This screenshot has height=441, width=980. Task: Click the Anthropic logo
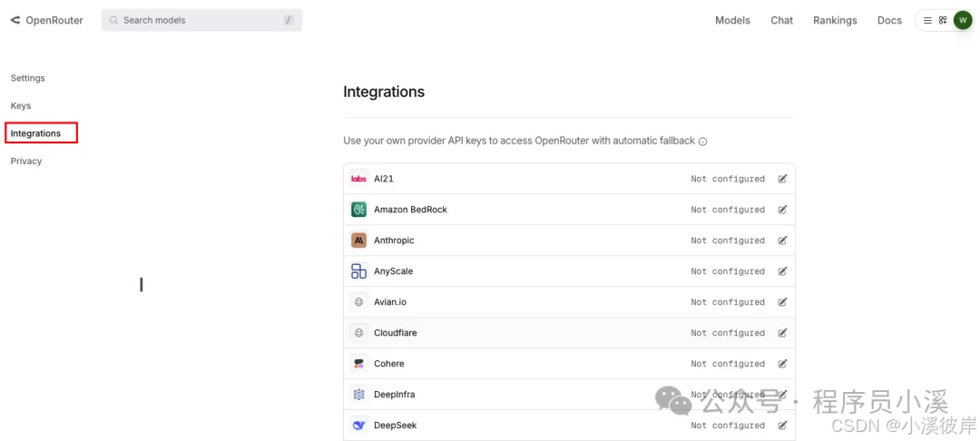point(358,240)
